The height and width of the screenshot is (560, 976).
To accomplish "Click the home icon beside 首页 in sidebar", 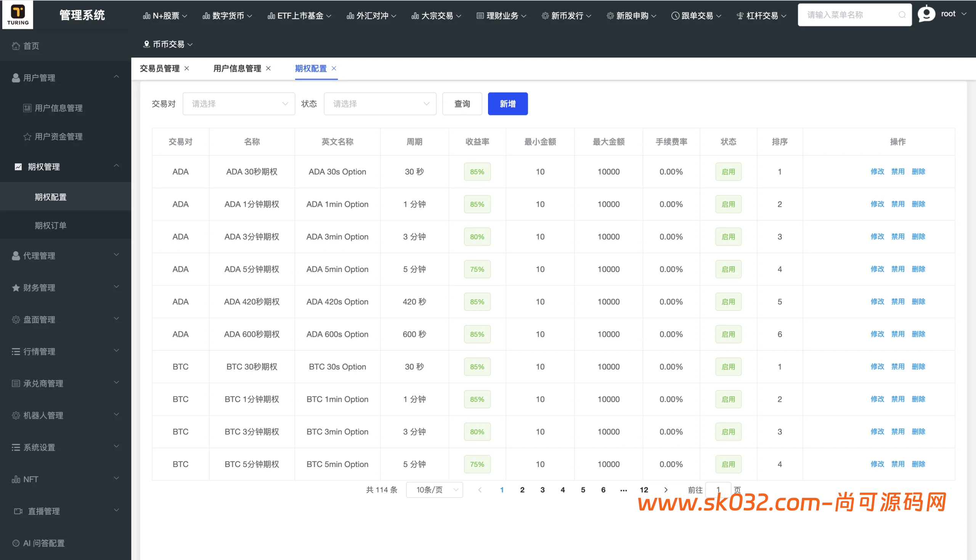I will 16,45.
